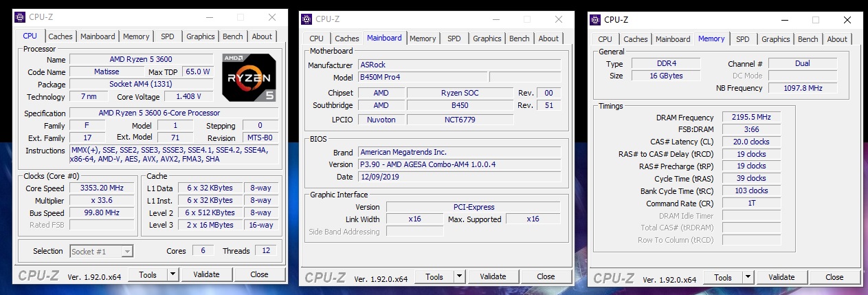Click the Core Voltage value 1.408 V
868x295 pixels.
pyautogui.click(x=189, y=96)
